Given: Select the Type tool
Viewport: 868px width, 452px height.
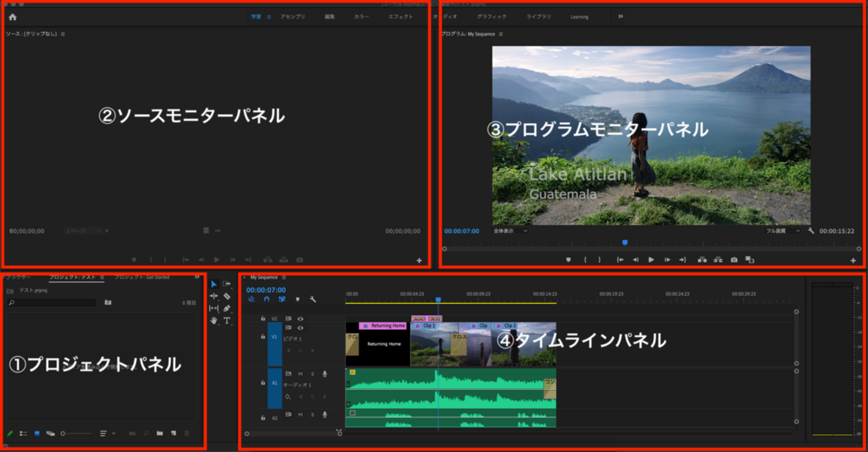Looking at the screenshot, I should click(x=227, y=320).
